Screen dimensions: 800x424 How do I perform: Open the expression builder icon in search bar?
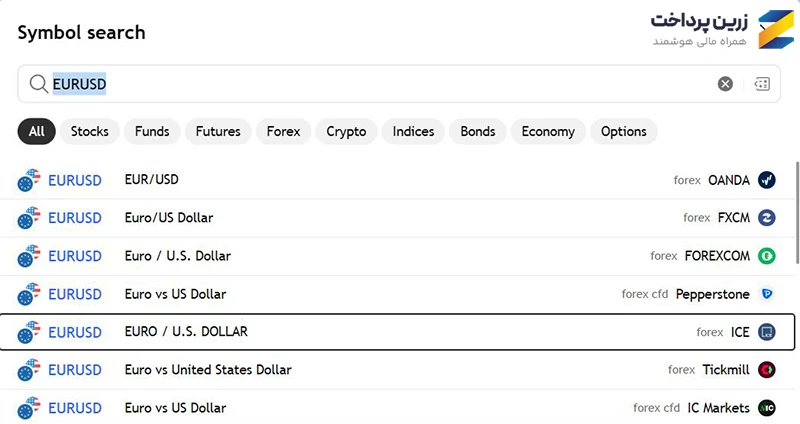(x=762, y=84)
